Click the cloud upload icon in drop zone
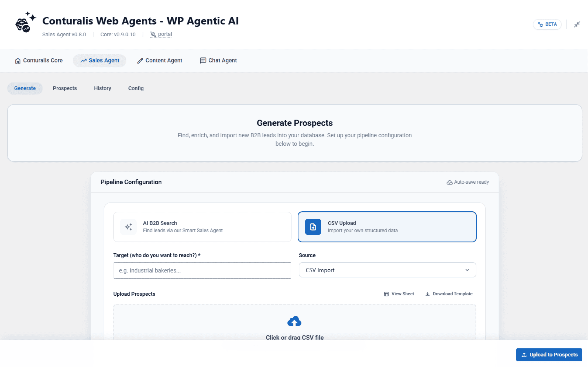This screenshot has width=588, height=367. (x=294, y=321)
